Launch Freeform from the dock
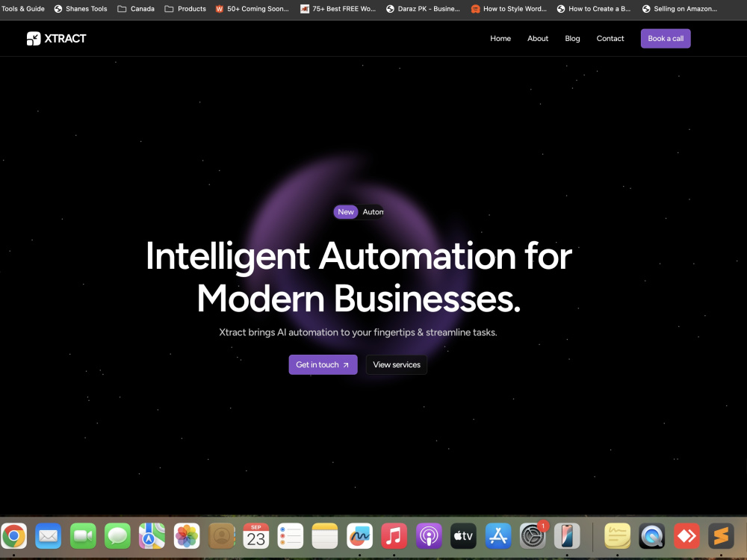Image resolution: width=747 pixels, height=560 pixels. click(360, 535)
